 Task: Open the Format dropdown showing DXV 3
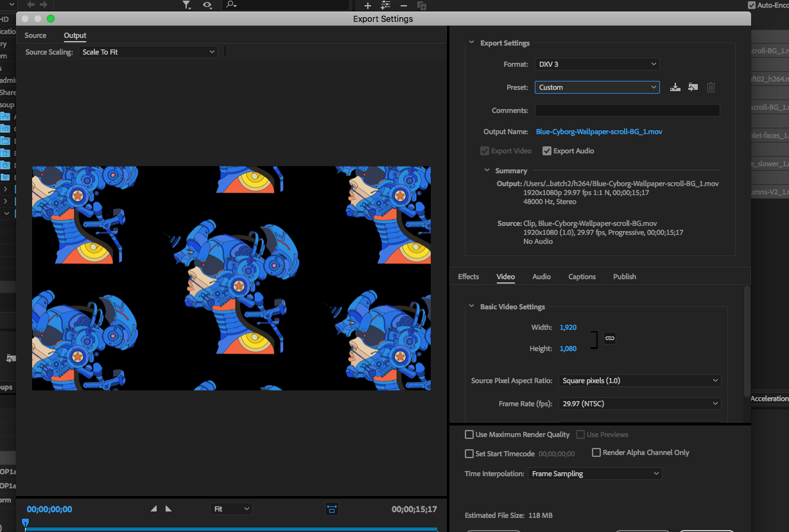(x=596, y=64)
